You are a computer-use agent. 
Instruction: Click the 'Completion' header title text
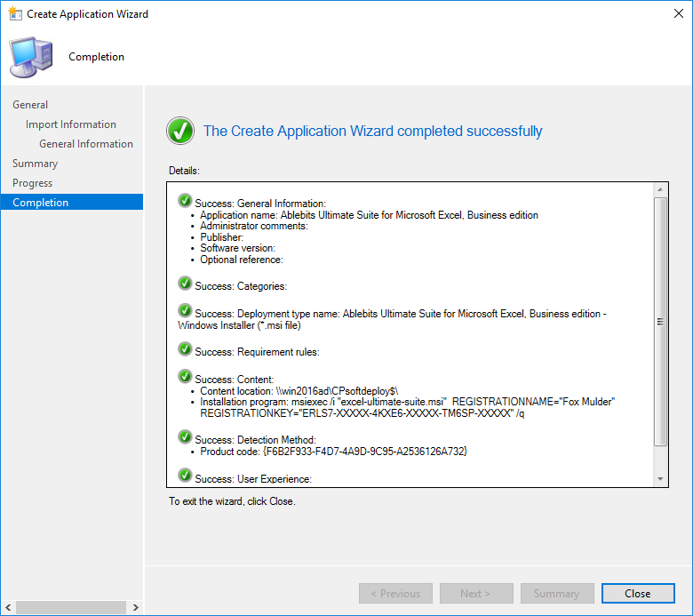(x=96, y=57)
